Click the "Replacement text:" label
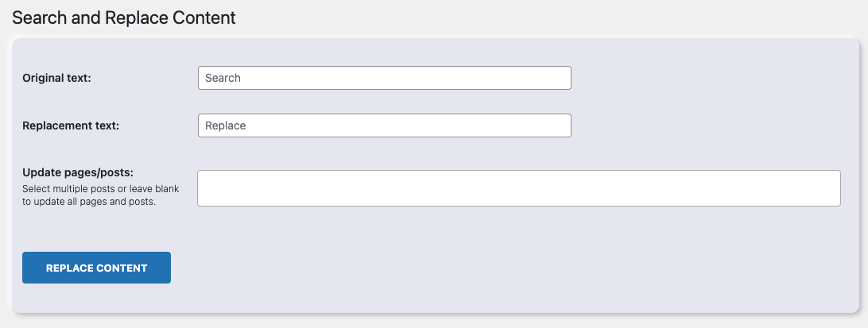 click(71, 125)
